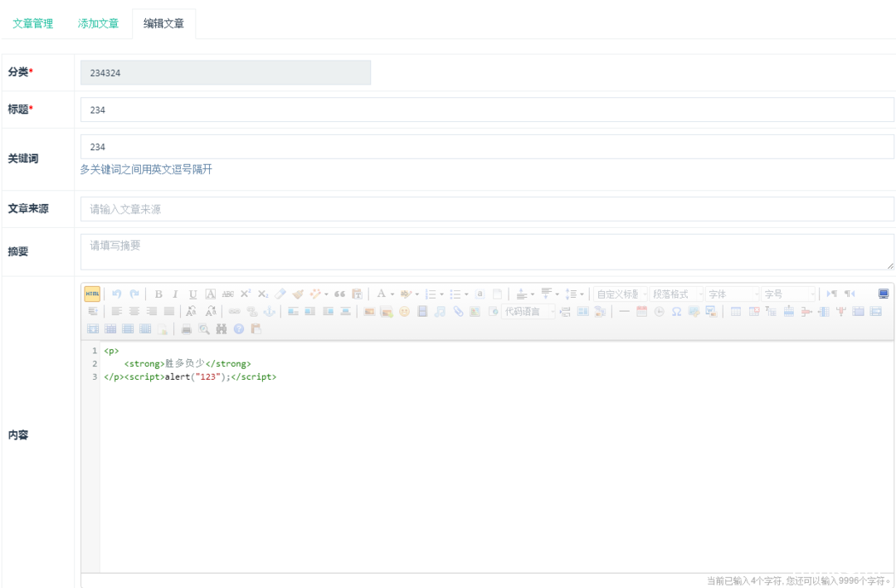Insert an anchor

point(269,312)
